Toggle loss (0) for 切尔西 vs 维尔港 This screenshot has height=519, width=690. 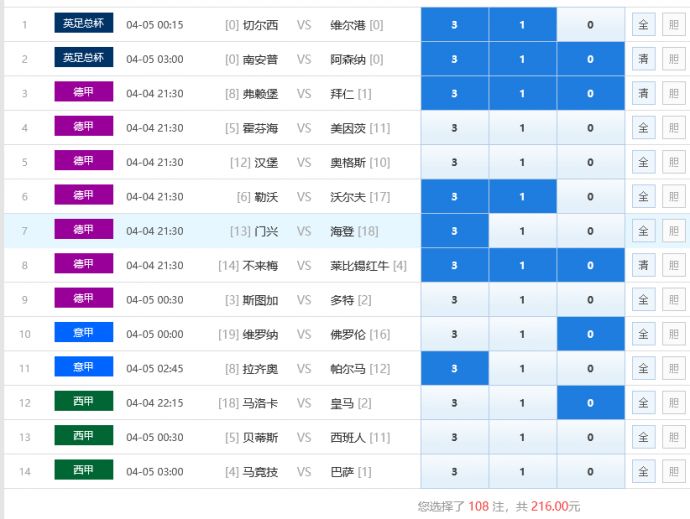tap(590, 25)
